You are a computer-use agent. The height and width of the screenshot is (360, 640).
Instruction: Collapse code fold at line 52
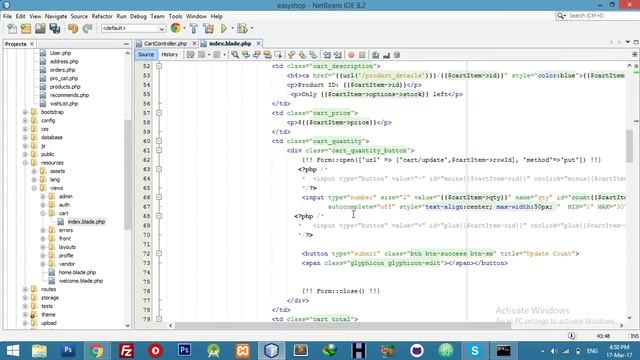pos(159,66)
